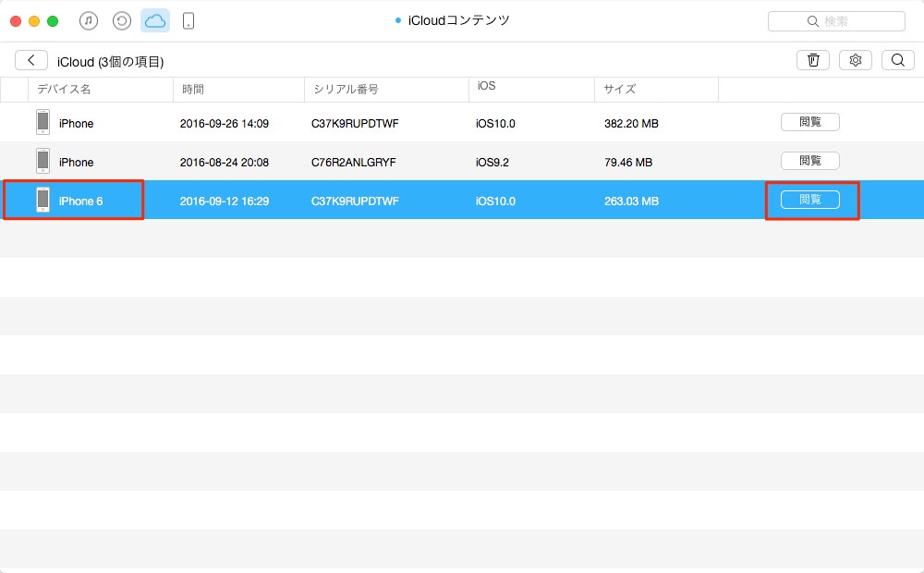924x573 pixels.
Task: Click the date 2016-09-26 14:09
Action: pyautogui.click(x=225, y=124)
